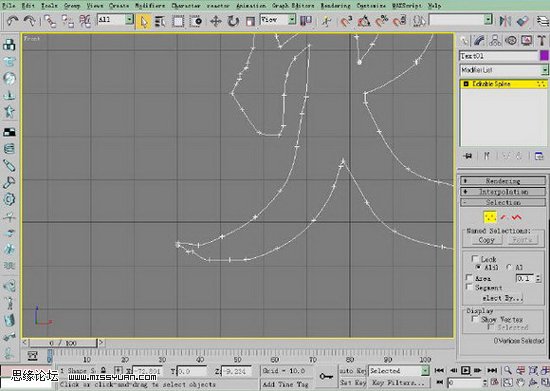Click the 0 / 100 time slider
The height and width of the screenshot is (391, 550).
(62, 343)
